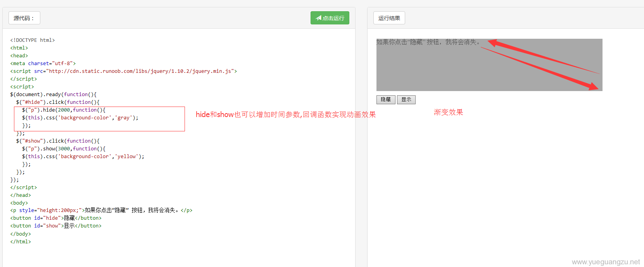The height and width of the screenshot is (267, 644).
Task: Click the meta charset="utf-8" line
Action: [x=43, y=63]
